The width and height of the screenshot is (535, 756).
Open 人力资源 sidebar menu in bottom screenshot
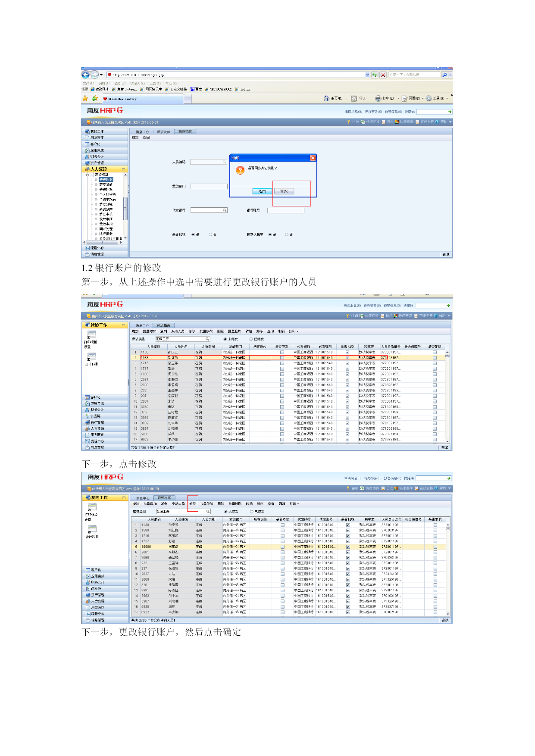pyautogui.click(x=106, y=601)
